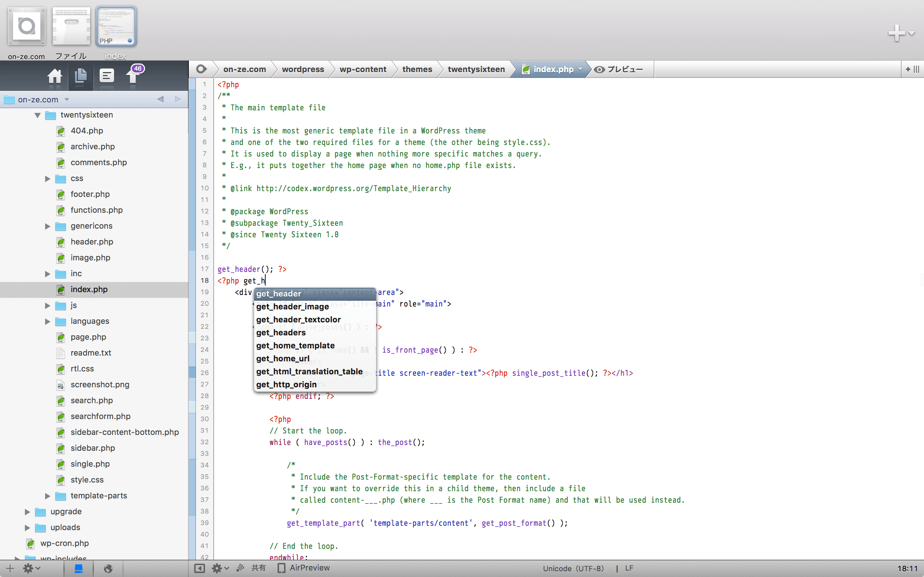Viewport: 924px width, 577px height.
Task: Expand the template-parts folder
Action: pos(47,495)
